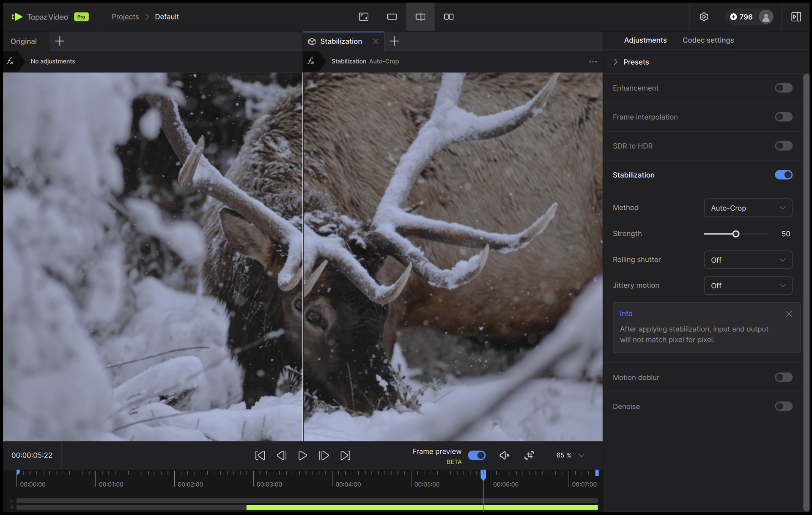Turn off the Stabilization toggle
The image size is (812, 515).
click(x=783, y=175)
